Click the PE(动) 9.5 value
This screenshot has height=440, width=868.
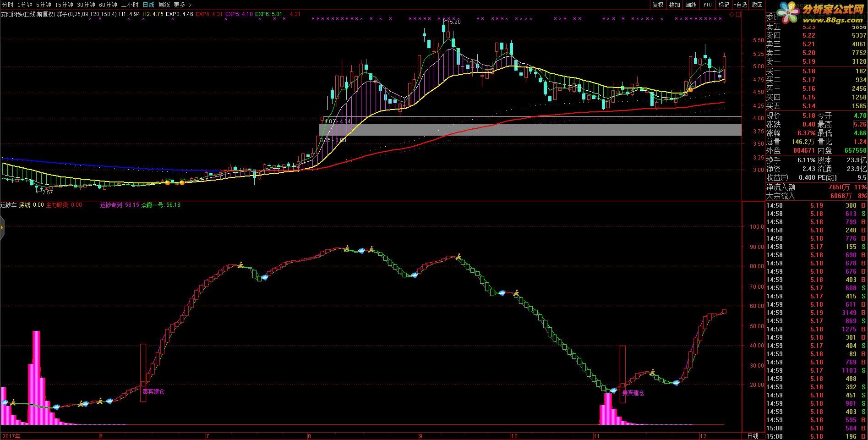(x=862, y=178)
